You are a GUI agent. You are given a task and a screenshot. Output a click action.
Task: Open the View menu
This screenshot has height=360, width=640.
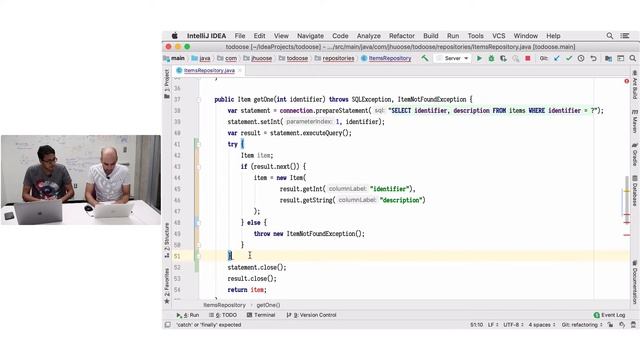pos(281,36)
